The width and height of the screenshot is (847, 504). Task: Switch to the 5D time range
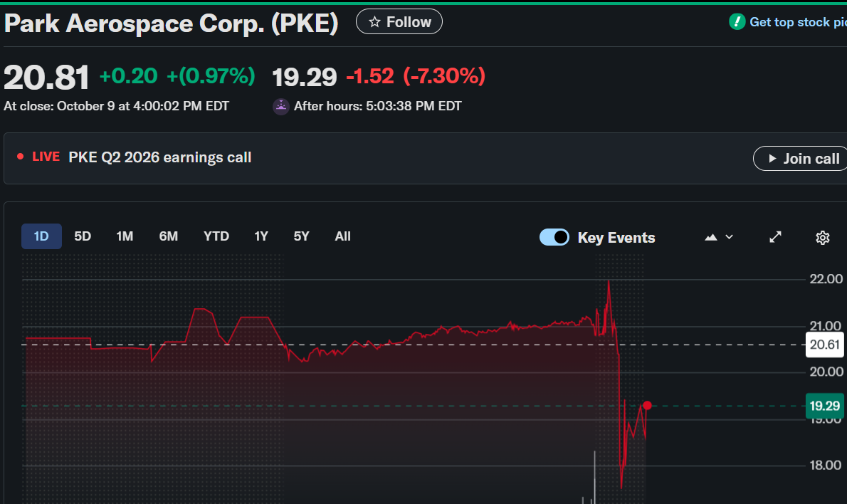(83, 236)
